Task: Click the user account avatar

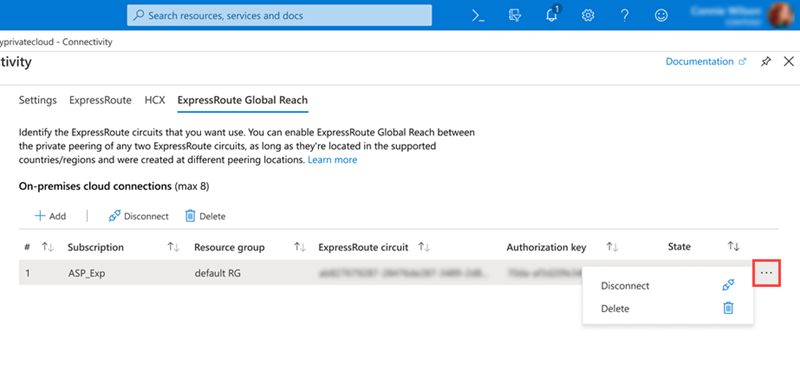Action: [x=780, y=15]
